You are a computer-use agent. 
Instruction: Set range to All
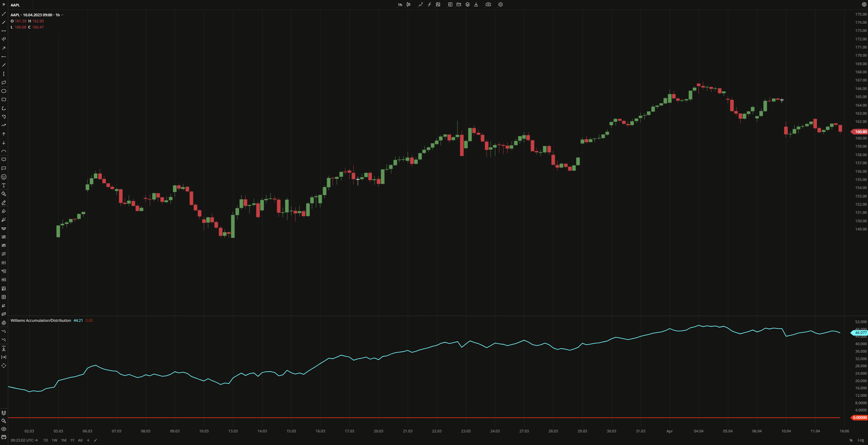[80, 440]
